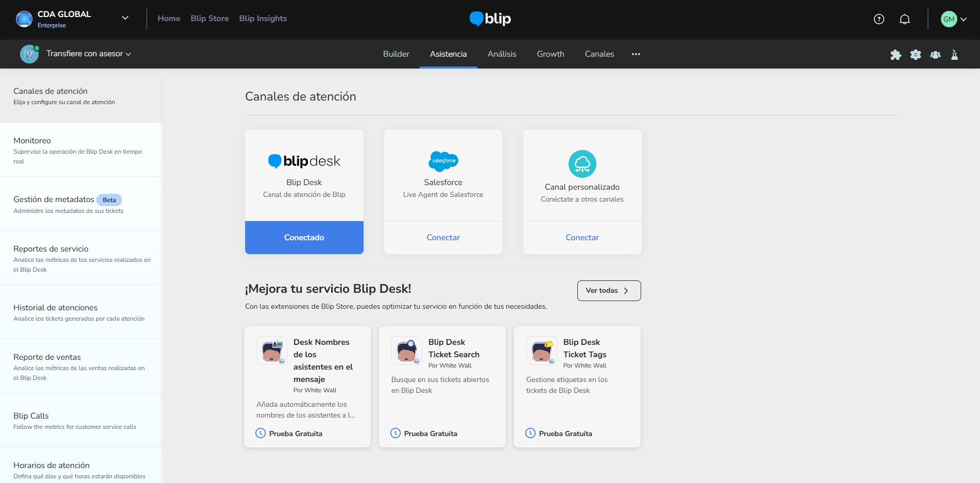Screen dimensions: 980x483
Task: Expand the CDA GLOBAL organization dropdown
Action: (125, 18)
